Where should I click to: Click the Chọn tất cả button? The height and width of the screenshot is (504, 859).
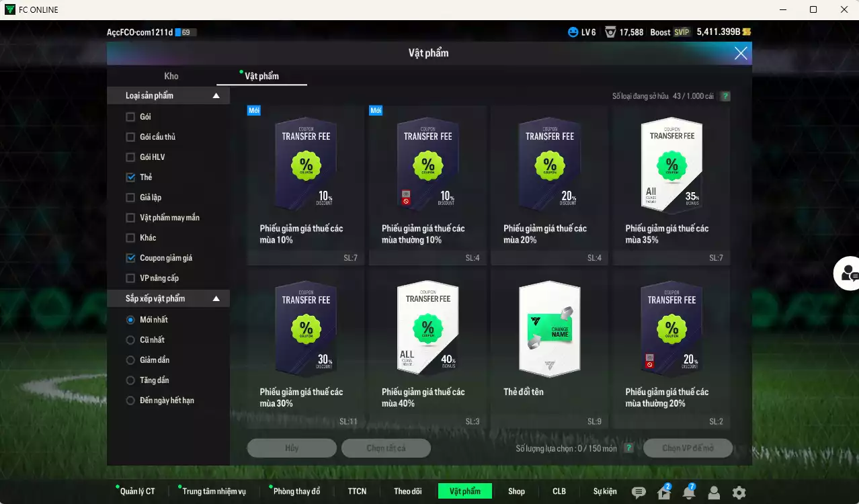pos(386,448)
